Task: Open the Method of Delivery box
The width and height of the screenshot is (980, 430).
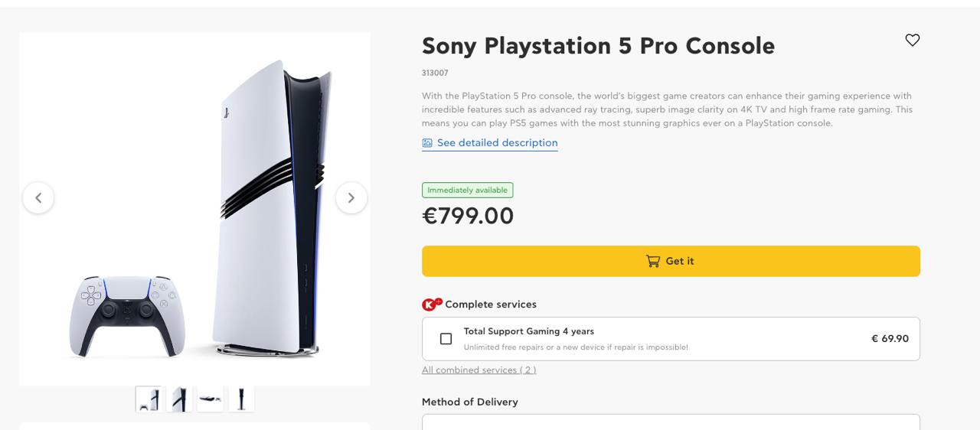Action: [671, 422]
